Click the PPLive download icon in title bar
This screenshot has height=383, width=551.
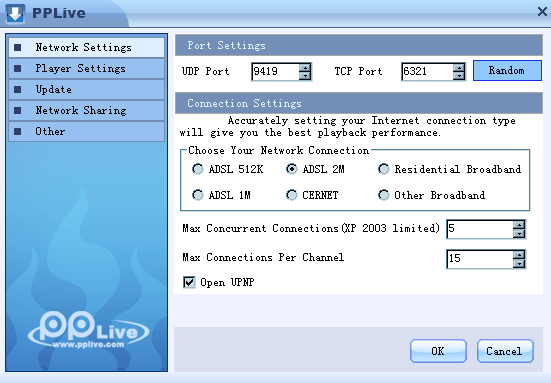click(x=15, y=13)
